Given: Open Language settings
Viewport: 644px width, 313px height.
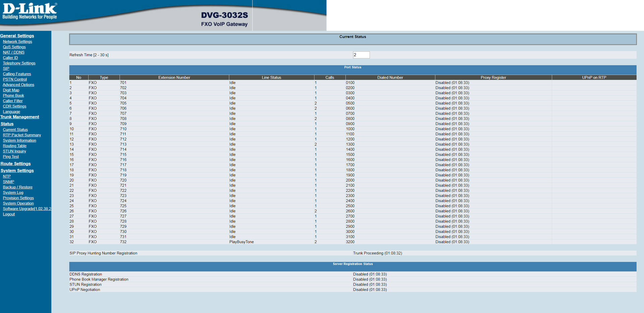Looking at the screenshot, I should pos(11,111).
